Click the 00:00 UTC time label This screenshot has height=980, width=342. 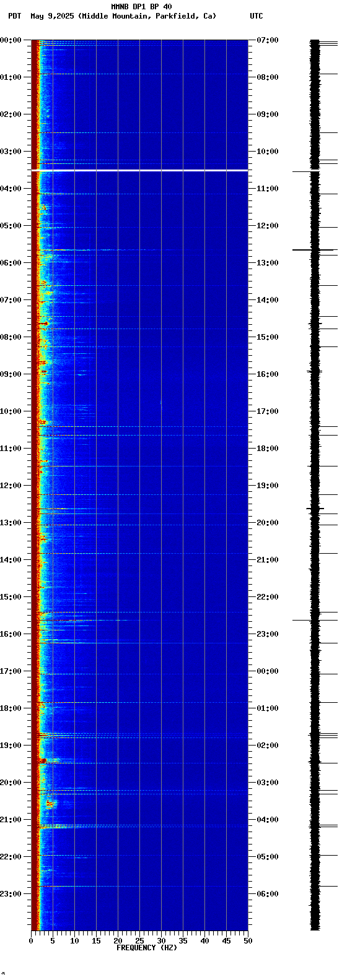point(268,671)
